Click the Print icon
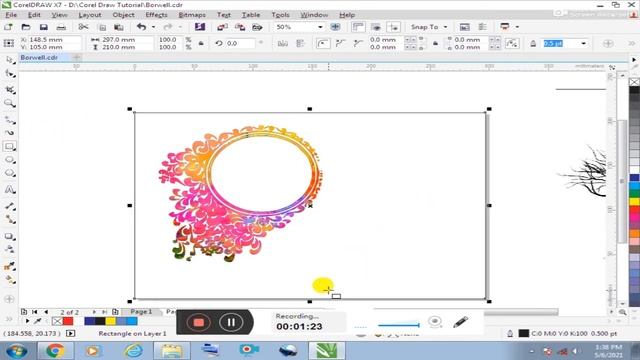640x360 pixels. 61,27
